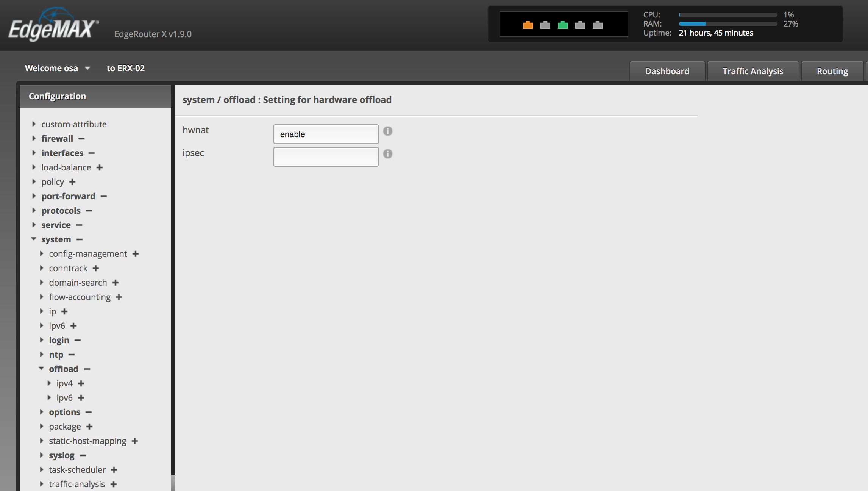
Task: Expand the options tree arrow
Action: (42, 412)
